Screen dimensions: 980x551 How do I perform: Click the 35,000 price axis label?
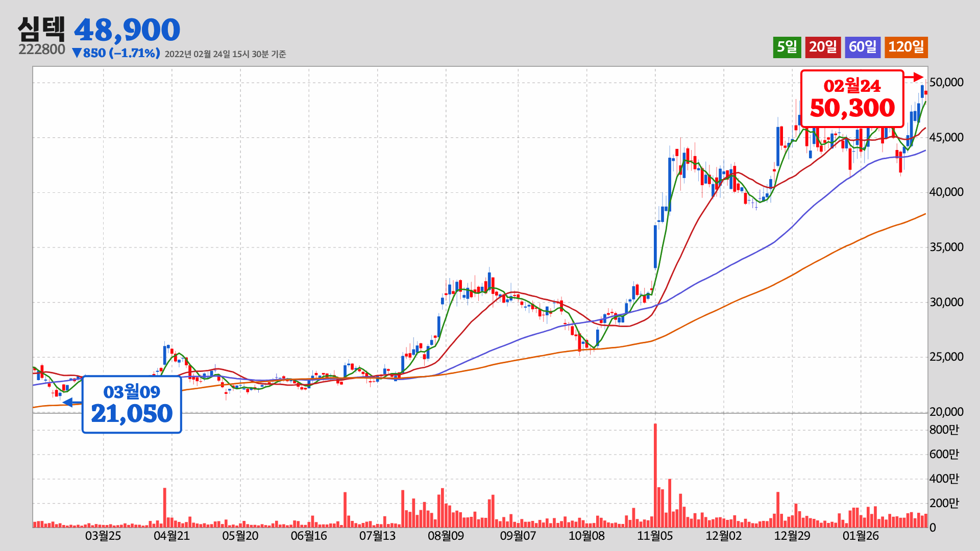(946, 247)
